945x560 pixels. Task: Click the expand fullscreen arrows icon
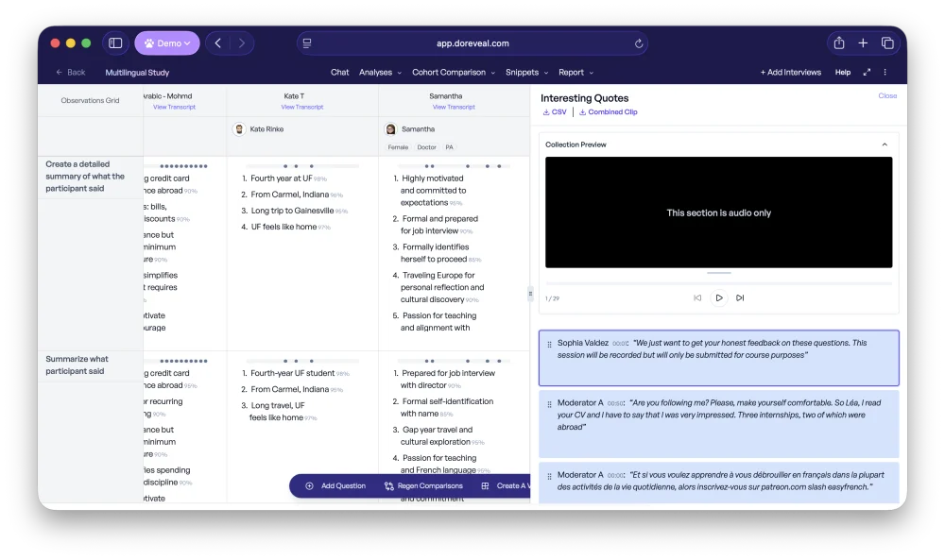coord(867,73)
